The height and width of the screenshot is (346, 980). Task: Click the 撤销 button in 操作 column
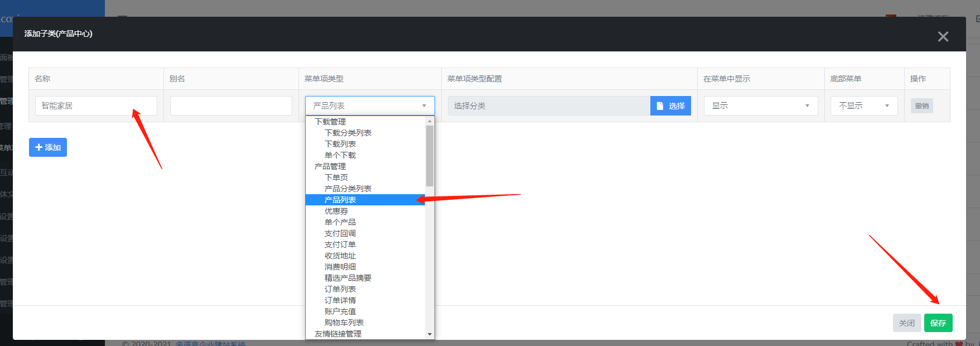point(921,106)
